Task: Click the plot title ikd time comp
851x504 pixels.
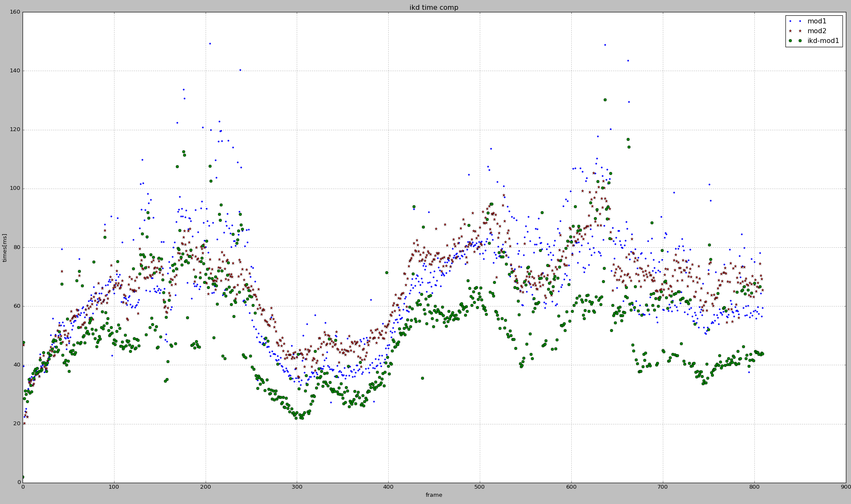Action: click(434, 8)
